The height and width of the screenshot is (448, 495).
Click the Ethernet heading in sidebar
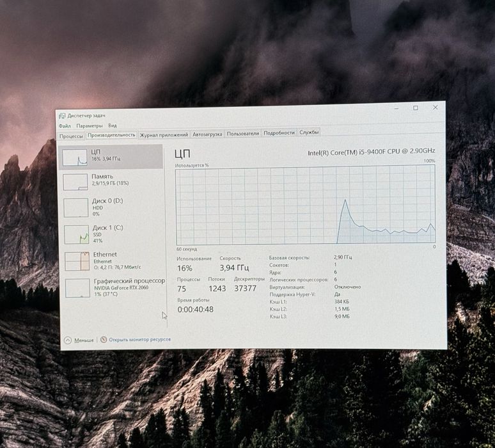pyautogui.click(x=105, y=254)
